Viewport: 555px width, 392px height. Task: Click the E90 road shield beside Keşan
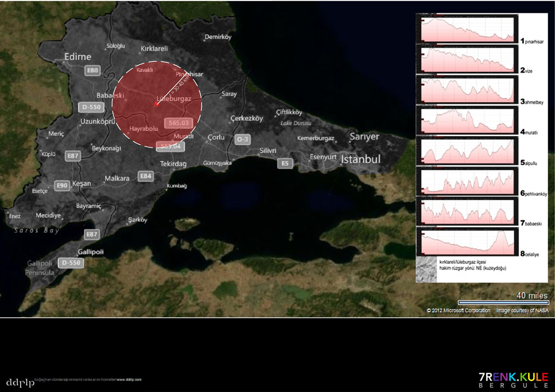pyautogui.click(x=62, y=185)
